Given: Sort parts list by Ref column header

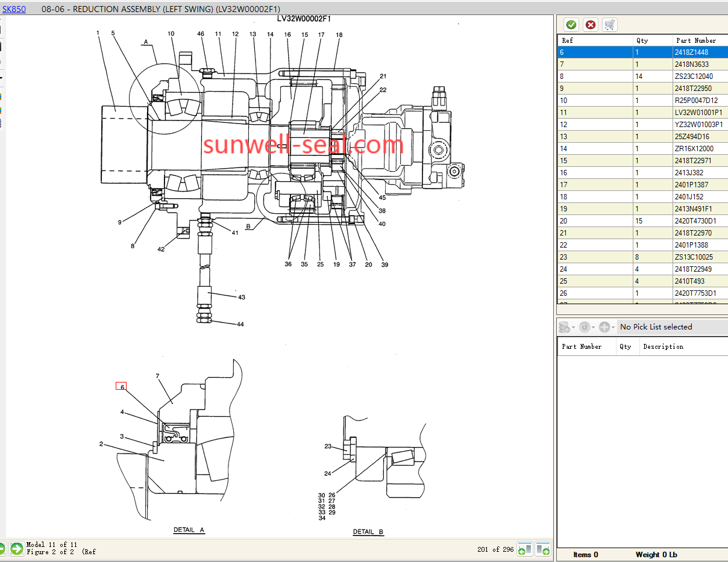Looking at the screenshot, I should pos(567,40).
